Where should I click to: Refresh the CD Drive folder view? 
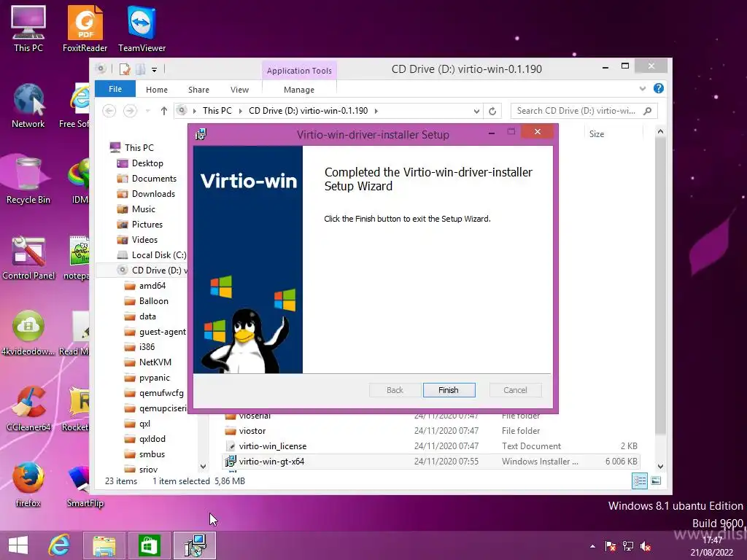492,111
